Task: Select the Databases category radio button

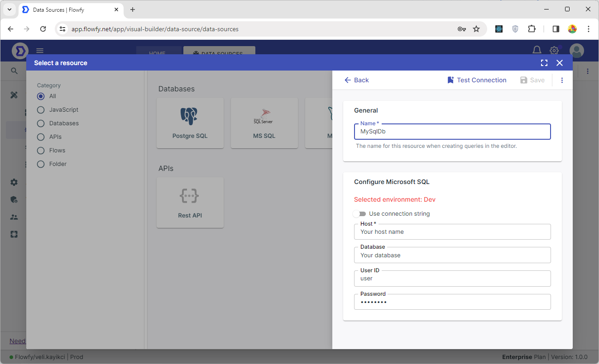Action: [41, 123]
